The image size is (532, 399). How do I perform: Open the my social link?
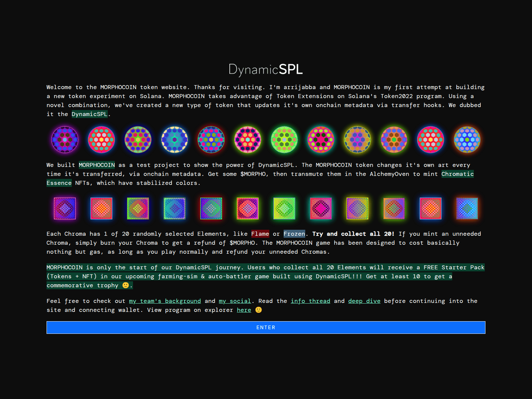coord(235,301)
